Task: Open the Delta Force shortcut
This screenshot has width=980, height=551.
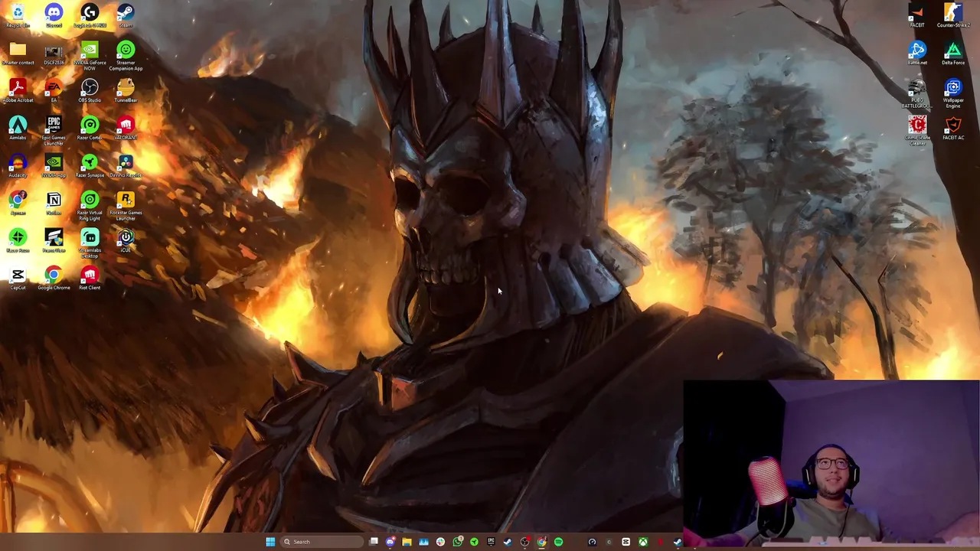Action: pyautogui.click(x=952, y=54)
